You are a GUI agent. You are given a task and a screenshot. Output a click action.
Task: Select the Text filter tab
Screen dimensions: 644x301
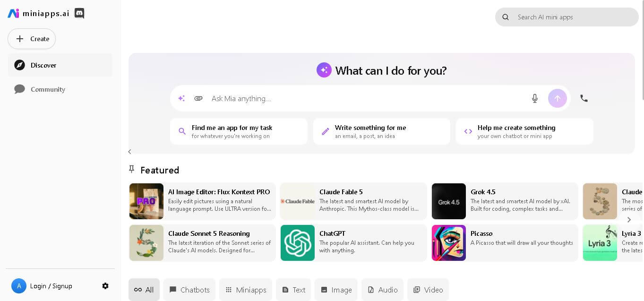293,290
